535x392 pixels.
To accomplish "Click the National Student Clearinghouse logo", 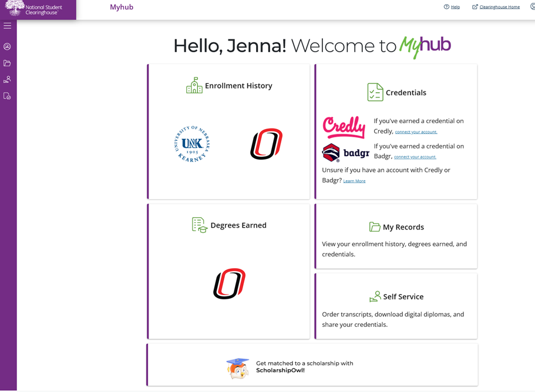I will click(x=38, y=9).
